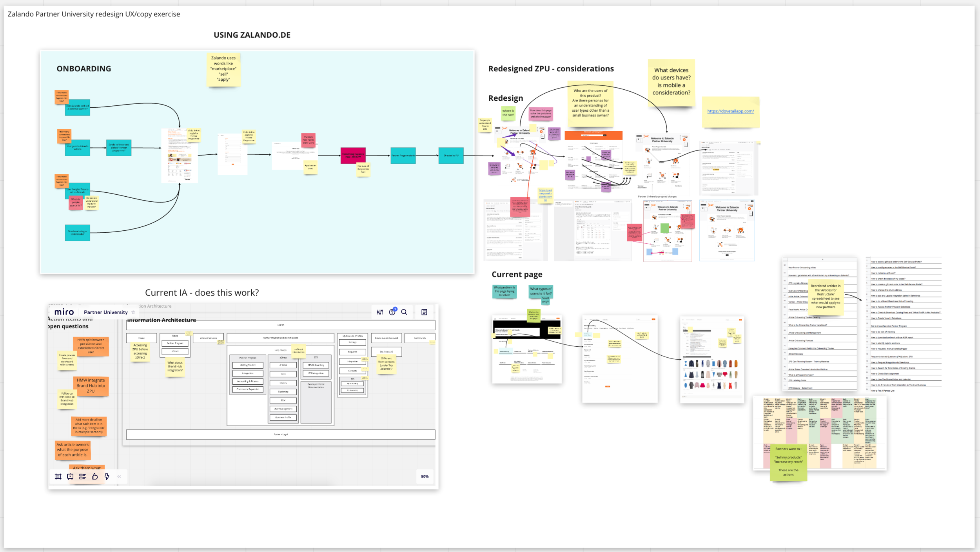Viewport: 980px width, 552px height.
Task: Select teal 'What types of users is it for?' sticky
Action: tap(541, 292)
